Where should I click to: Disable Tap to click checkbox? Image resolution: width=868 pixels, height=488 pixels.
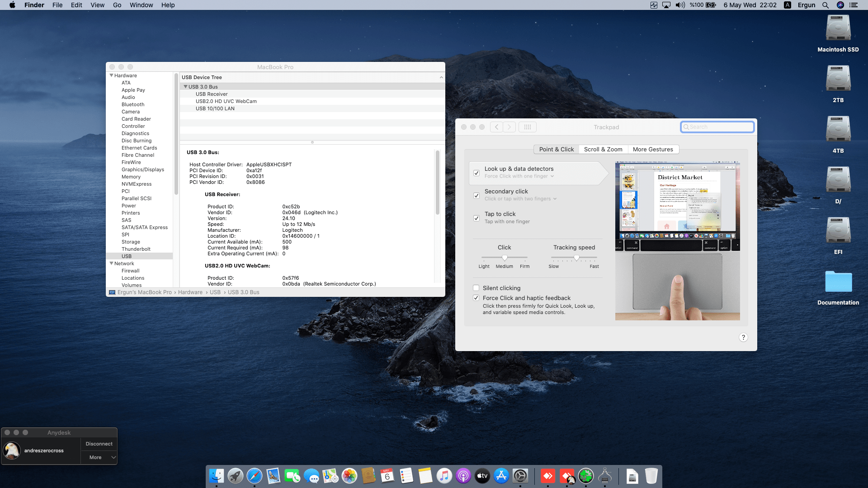(x=476, y=218)
